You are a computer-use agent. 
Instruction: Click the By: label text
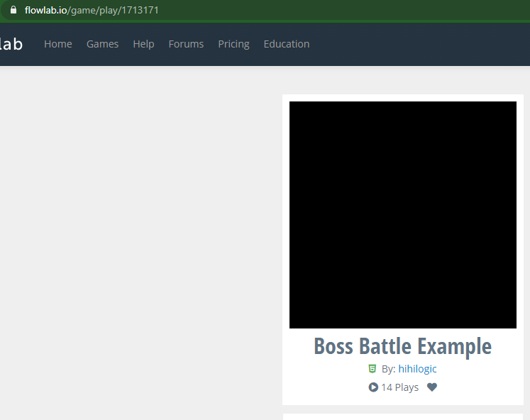click(x=388, y=369)
